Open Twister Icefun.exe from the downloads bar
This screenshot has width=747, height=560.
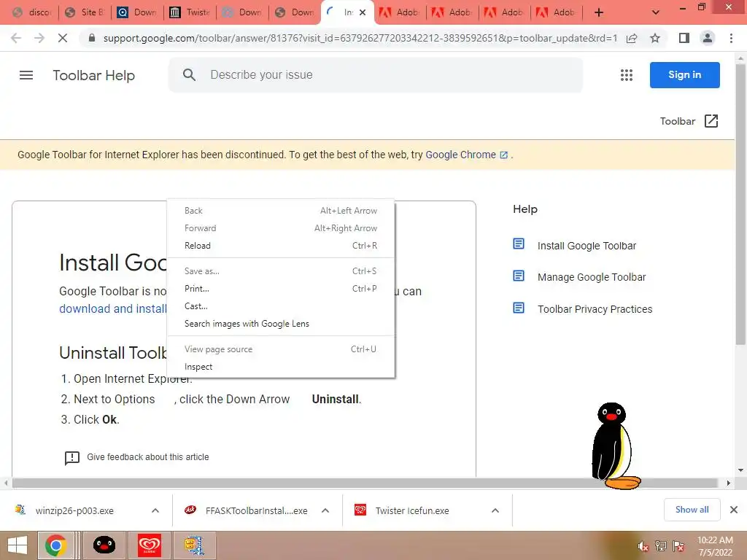click(x=412, y=510)
